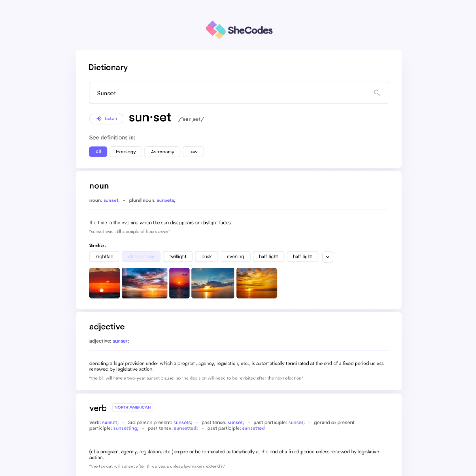476x476 pixels.
Task: Click the Dictionary search input field
Action: pyautogui.click(x=238, y=93)
